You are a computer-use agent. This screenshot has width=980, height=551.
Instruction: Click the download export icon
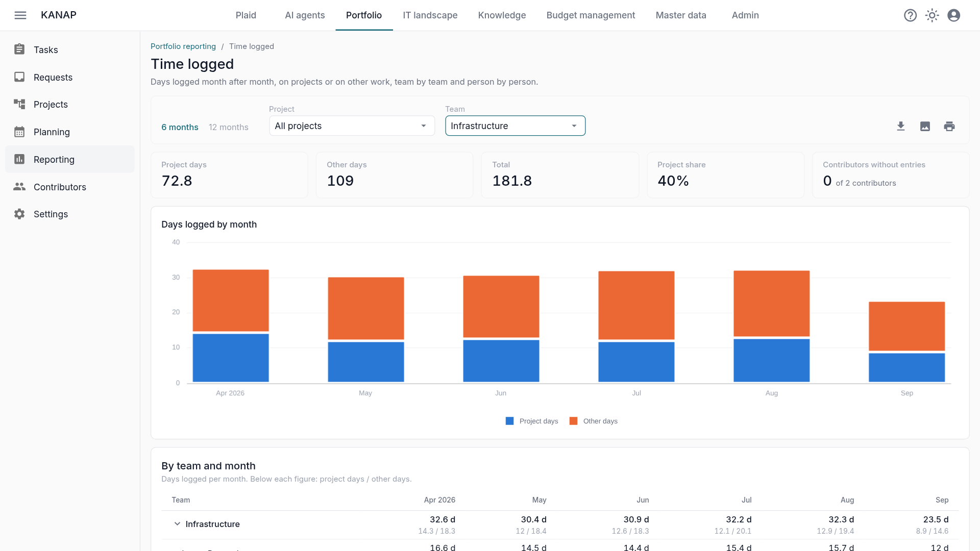901,126
